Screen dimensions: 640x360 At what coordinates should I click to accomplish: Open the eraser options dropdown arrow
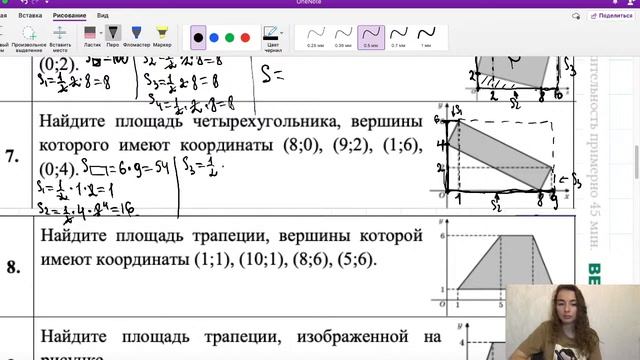(101, 33)
